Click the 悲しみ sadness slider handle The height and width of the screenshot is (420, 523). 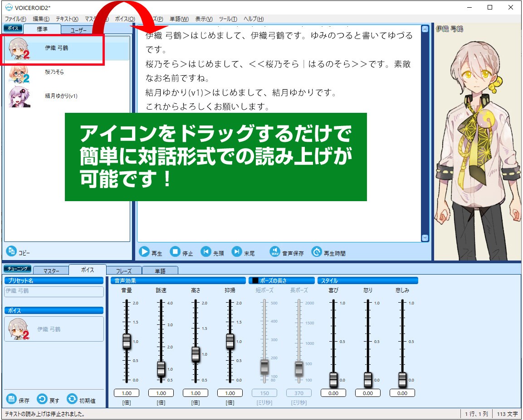click(x=402, y=380)
